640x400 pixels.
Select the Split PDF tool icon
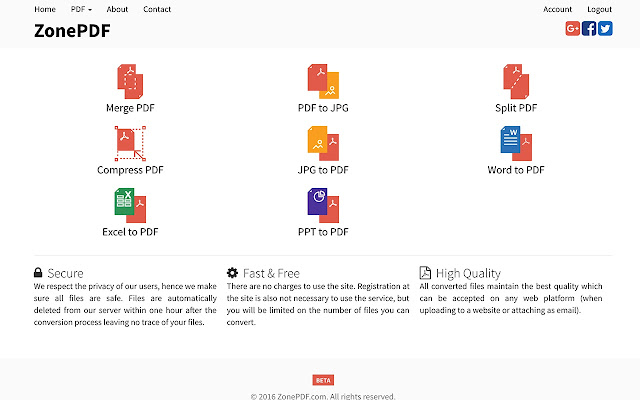516,81
